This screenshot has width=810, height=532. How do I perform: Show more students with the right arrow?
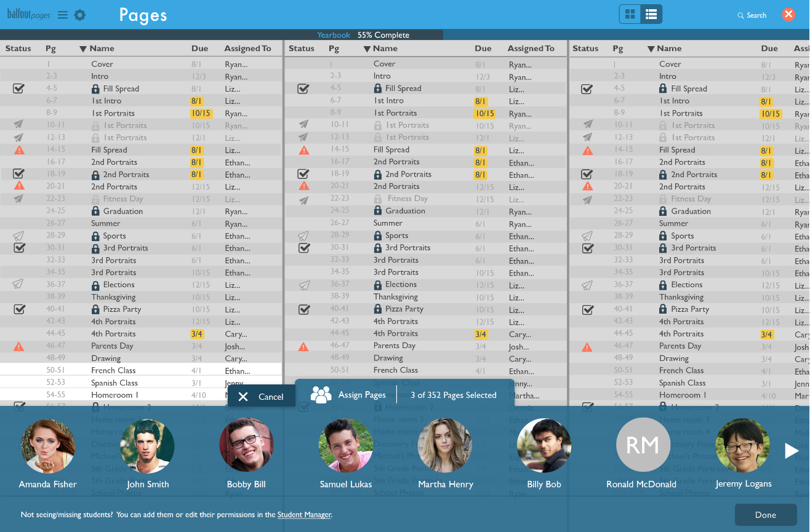791,450
